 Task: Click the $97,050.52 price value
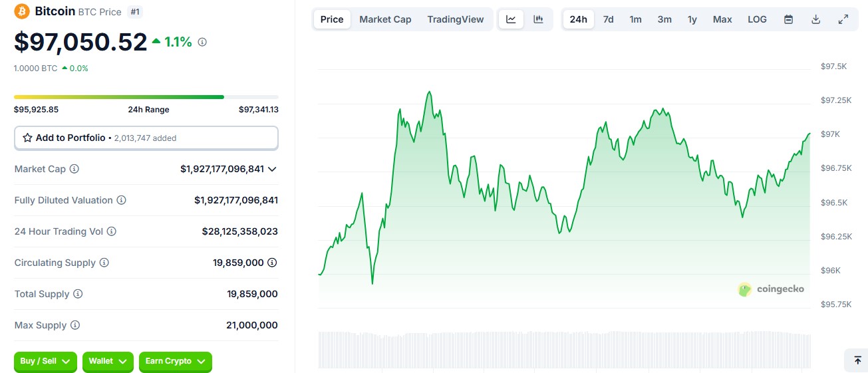(80, 42)
